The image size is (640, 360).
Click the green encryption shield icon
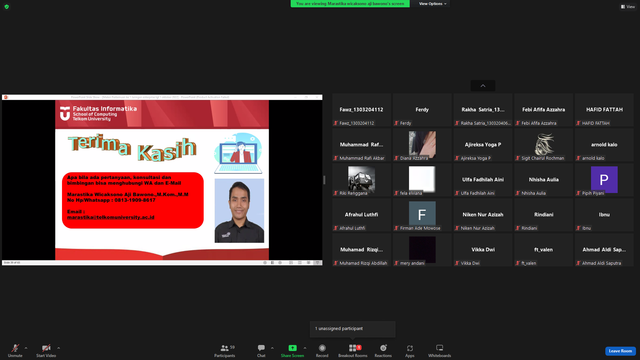7,7
